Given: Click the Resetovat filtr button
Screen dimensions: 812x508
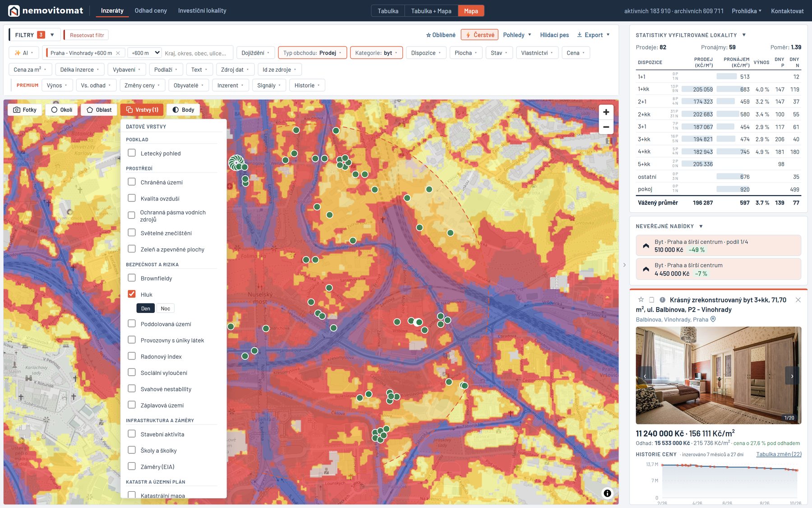Looking at the screenshot, I should coord(87,35).
